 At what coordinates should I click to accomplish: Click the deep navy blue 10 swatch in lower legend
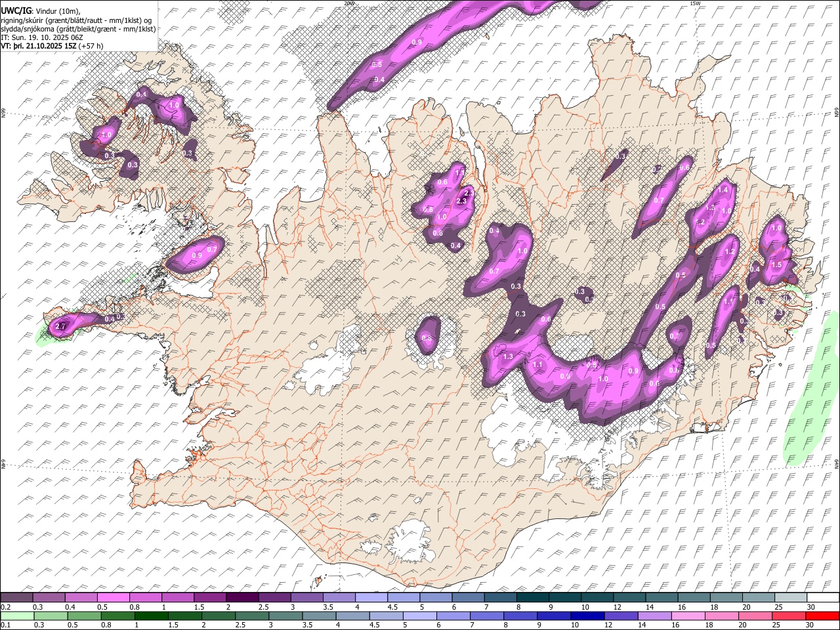click(587, 616)
